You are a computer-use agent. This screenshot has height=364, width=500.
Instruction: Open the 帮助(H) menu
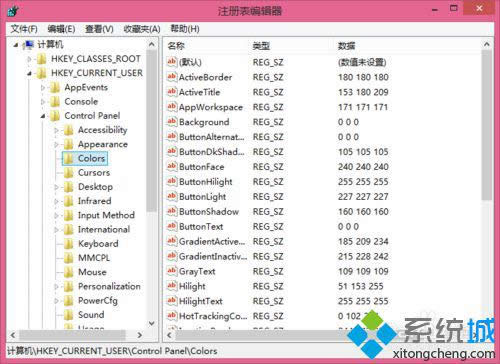click(x=185, y=29)
